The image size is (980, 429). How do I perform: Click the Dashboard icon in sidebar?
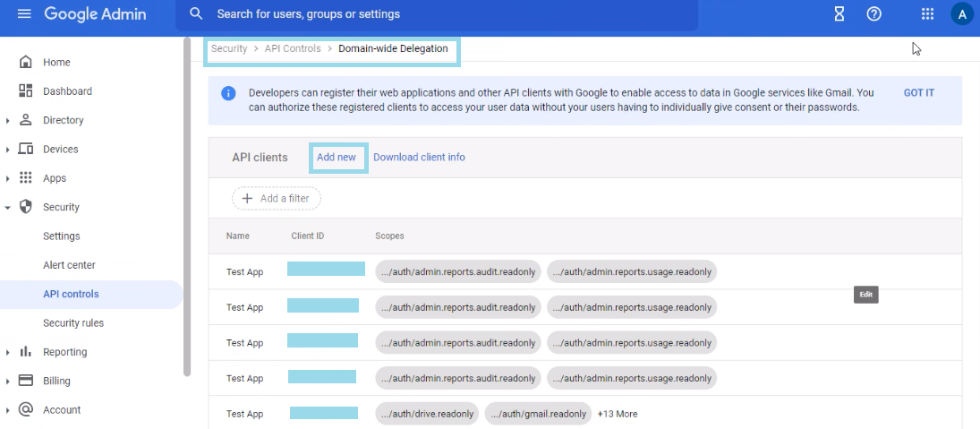coord(26,91)
